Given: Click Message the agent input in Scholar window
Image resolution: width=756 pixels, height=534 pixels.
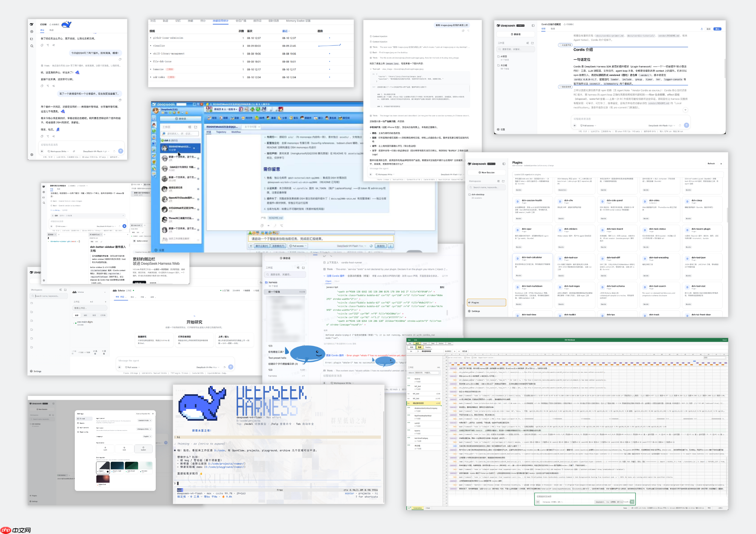Looking at the screenshot, I should pos(176,361).
